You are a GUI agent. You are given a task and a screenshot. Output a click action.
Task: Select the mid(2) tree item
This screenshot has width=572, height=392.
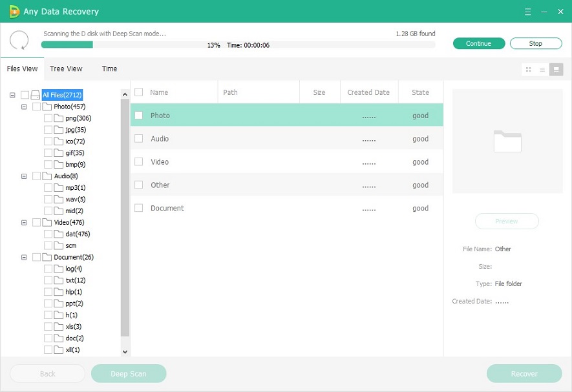(74, 211)
